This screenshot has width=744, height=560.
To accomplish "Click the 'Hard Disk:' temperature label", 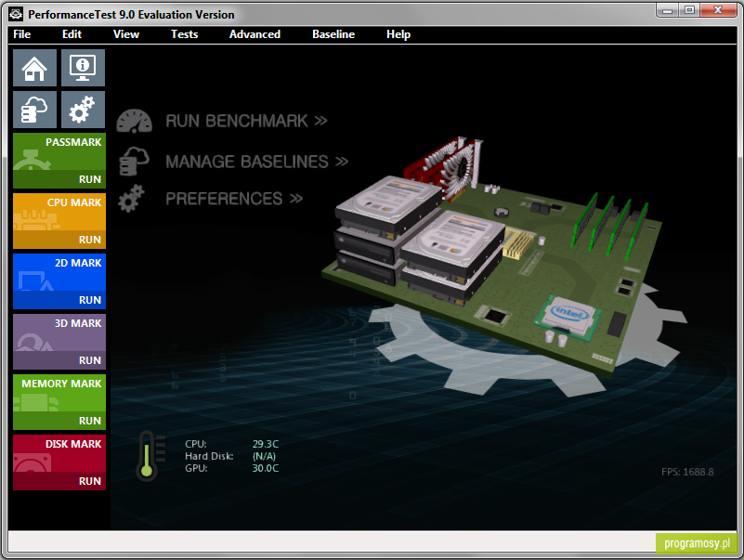I will point(209,456).
